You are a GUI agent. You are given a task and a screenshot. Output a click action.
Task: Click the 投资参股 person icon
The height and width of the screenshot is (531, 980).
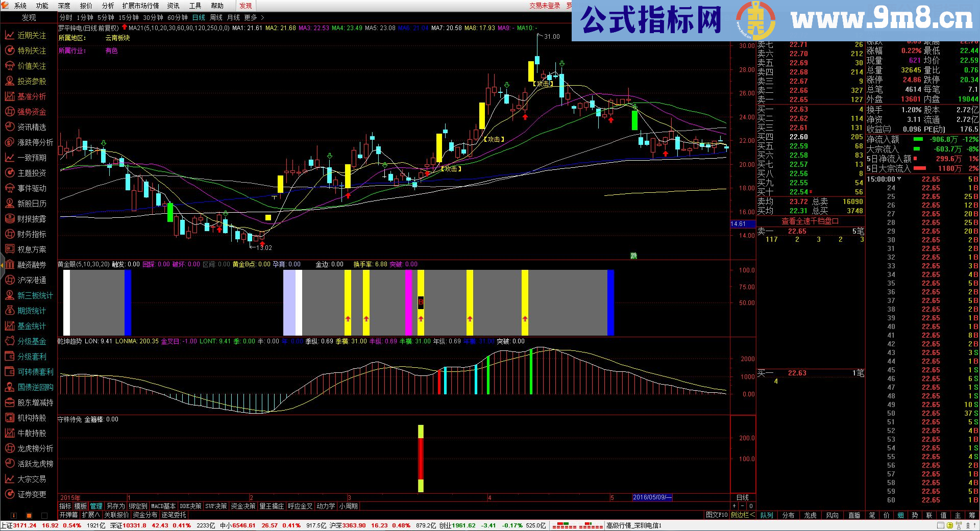pos(9,81)
